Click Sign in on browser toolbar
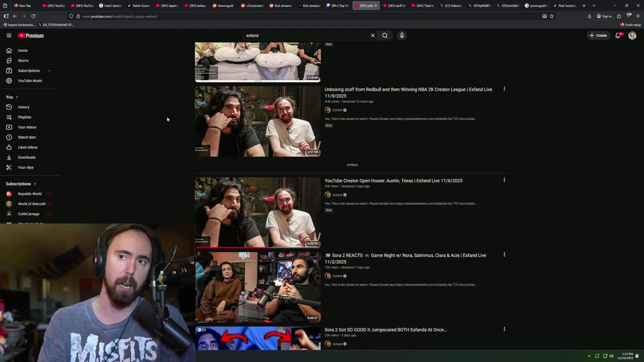The height and width of the screenshot is (362, 644). pyautogui.click(x=604, y=16)
